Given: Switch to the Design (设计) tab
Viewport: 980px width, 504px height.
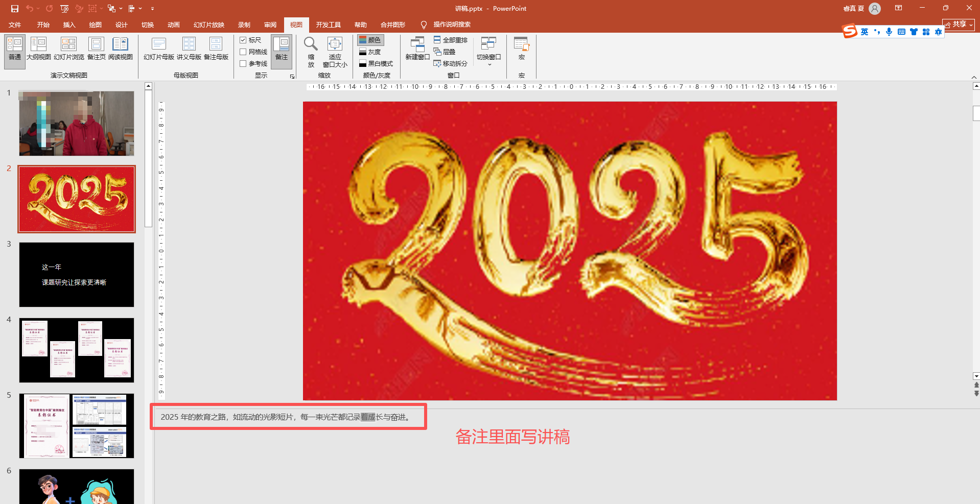Looking at the screenshot, I should coord(122,25).
